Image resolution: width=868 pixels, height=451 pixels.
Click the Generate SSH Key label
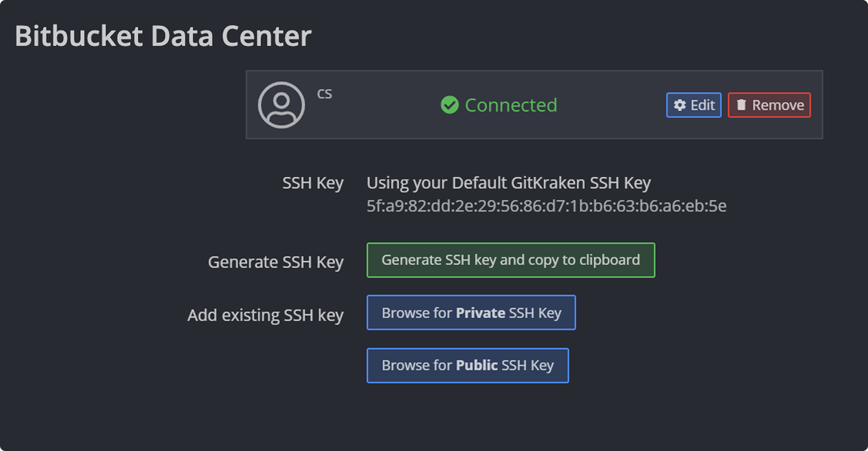click(x=276, y=262)
